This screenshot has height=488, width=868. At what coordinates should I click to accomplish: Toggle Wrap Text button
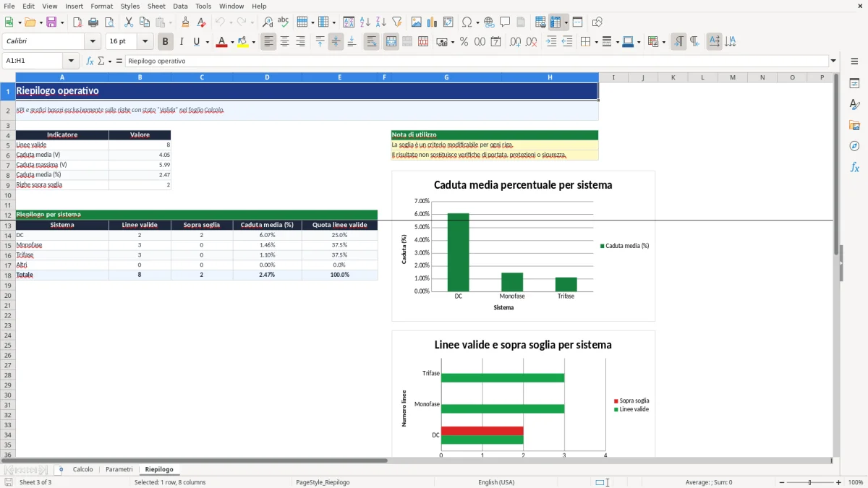tap(372, 42)
